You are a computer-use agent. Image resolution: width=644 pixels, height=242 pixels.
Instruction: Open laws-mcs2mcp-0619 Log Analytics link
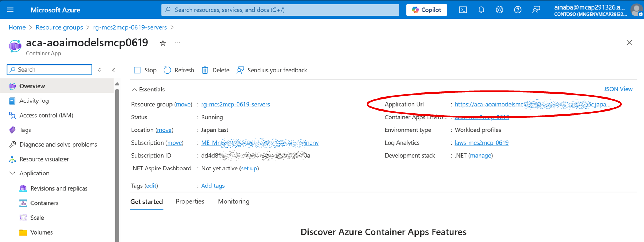tap(482, 143)
